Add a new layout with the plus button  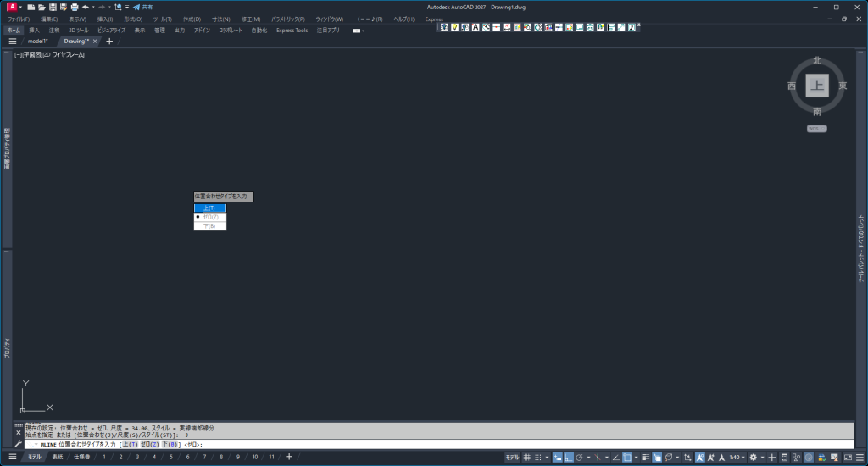coord(289,458)
